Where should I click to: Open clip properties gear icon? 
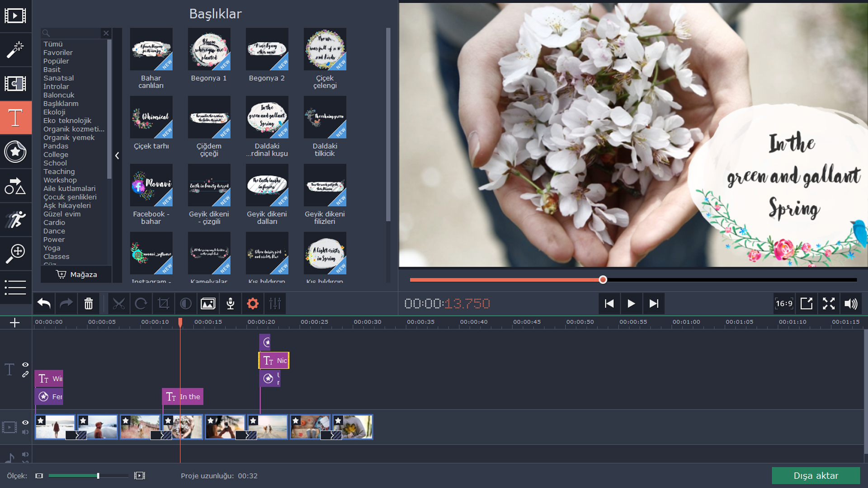pos(253,304)
